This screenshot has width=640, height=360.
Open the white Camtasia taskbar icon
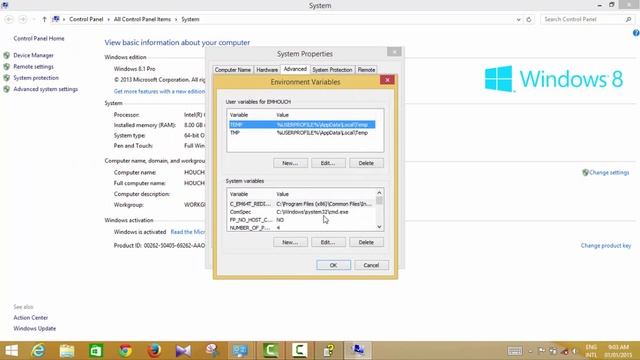[x=300, y=351]
